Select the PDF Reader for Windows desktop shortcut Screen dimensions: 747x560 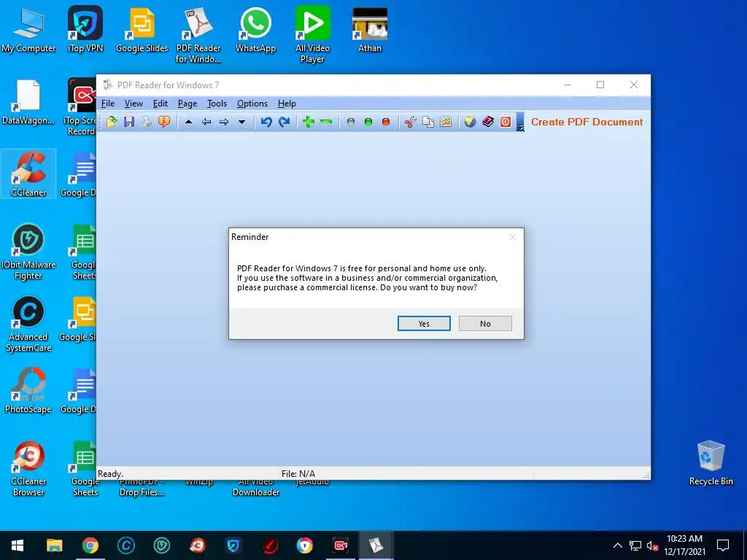click(x=198, y=35)
